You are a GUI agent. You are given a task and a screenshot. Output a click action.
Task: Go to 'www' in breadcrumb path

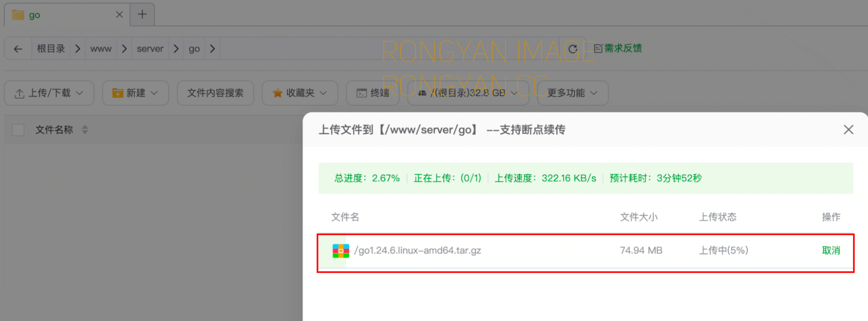(x=101, y=49)
